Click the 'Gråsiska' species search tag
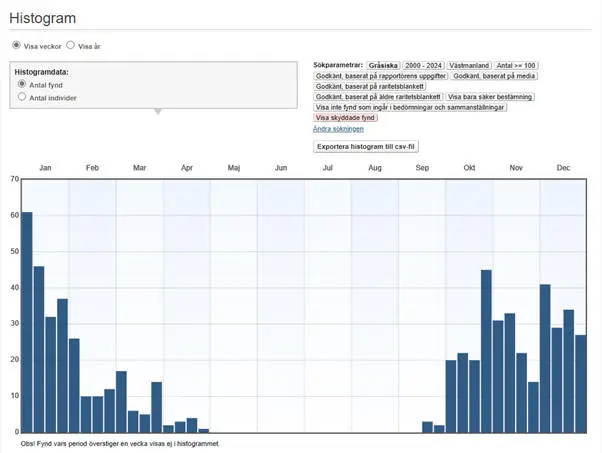This screenshot has width=602, height=453. tap(382, 65)
